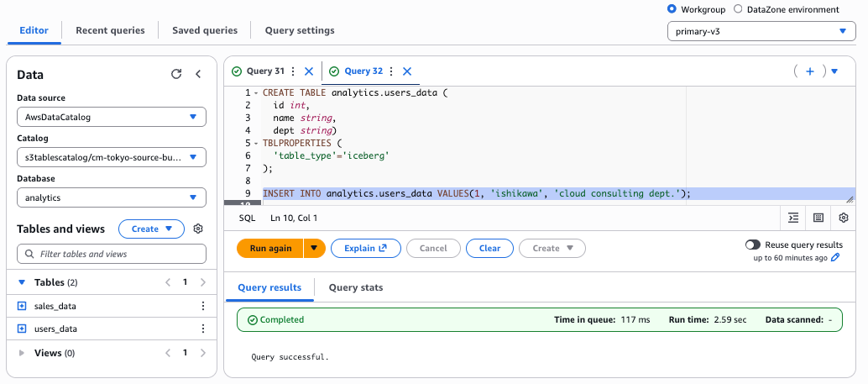Edit the reuse query results duration
Screen dimensions: 868x384
tap(835, 258)
